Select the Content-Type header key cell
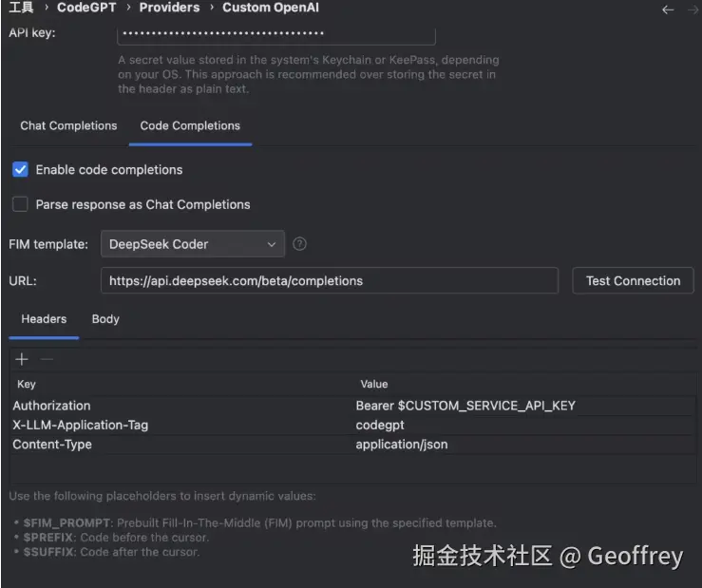The height and width of the screenshot is (588, 702). tap(181, 445)
